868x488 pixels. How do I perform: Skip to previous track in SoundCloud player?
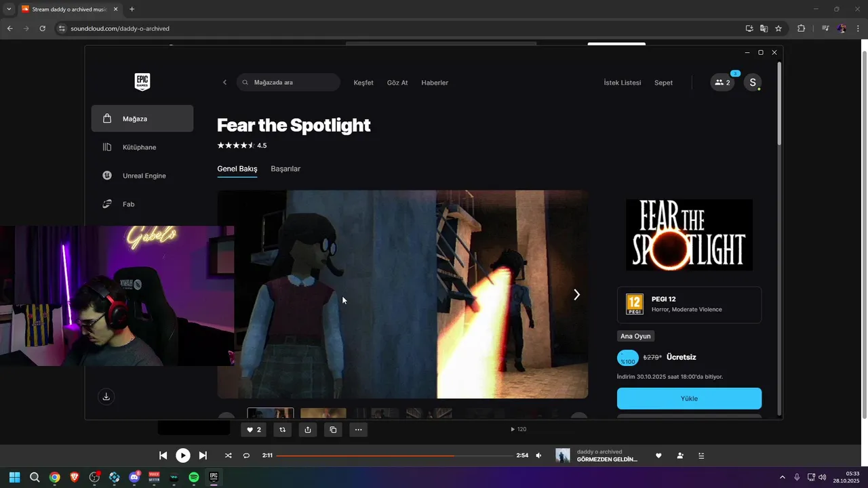tap(163, 455)
